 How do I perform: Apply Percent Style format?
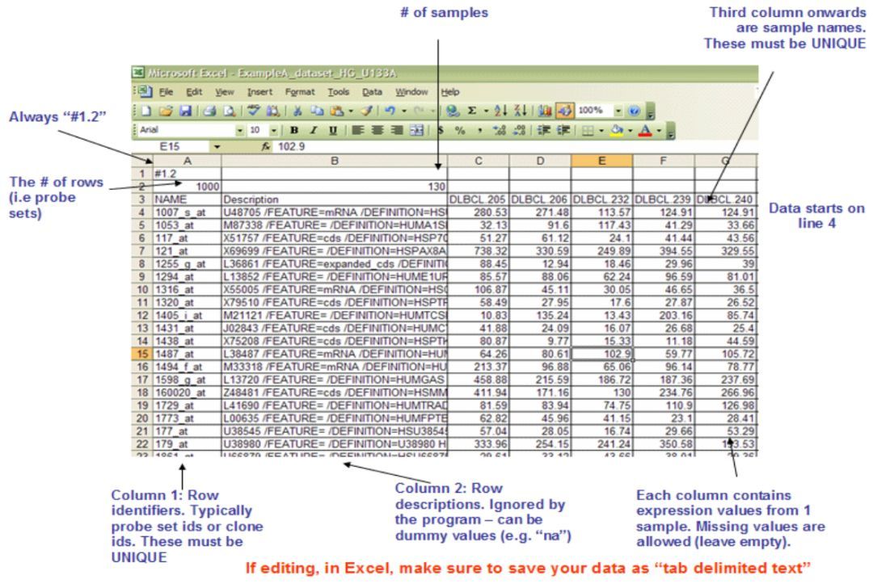(460, 131)
